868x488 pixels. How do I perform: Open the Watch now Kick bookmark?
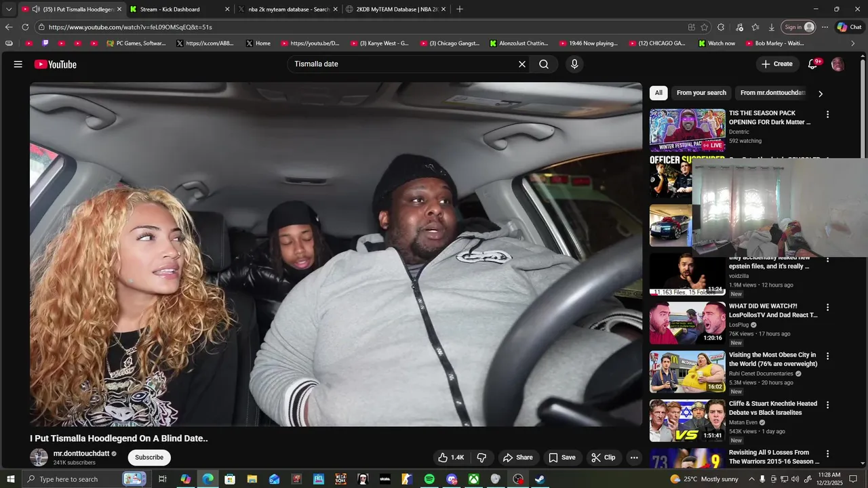(x=717, y=43)
